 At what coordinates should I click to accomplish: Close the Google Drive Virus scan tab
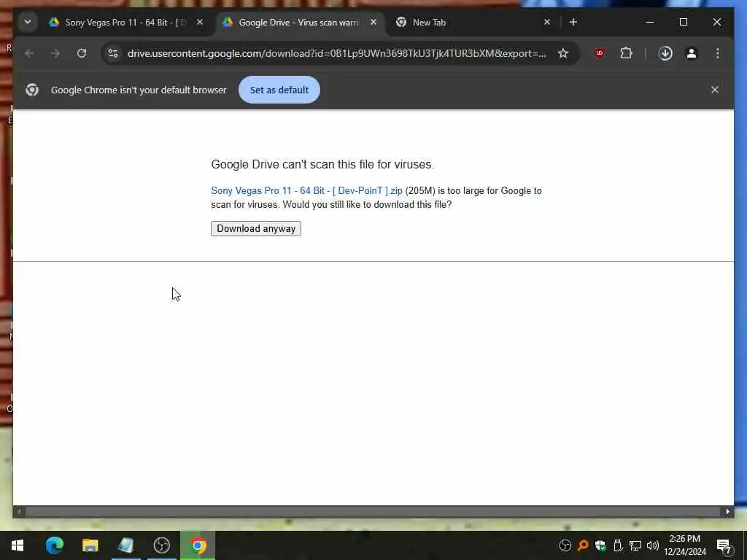click(x=373, y=23)
